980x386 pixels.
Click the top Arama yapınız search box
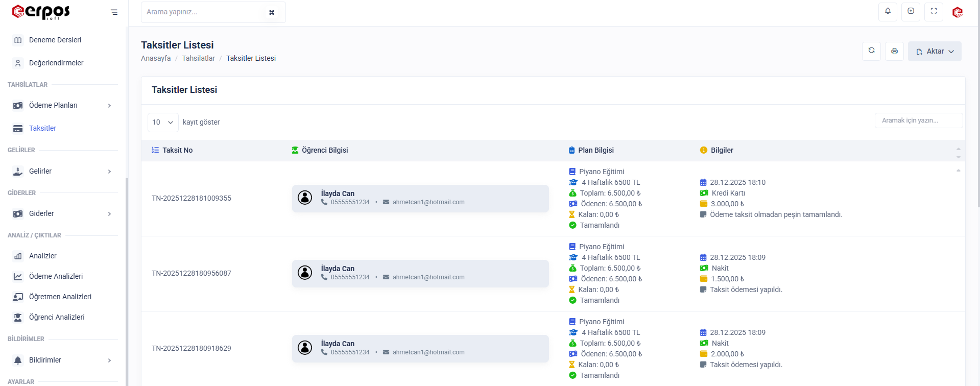[204, 12]
